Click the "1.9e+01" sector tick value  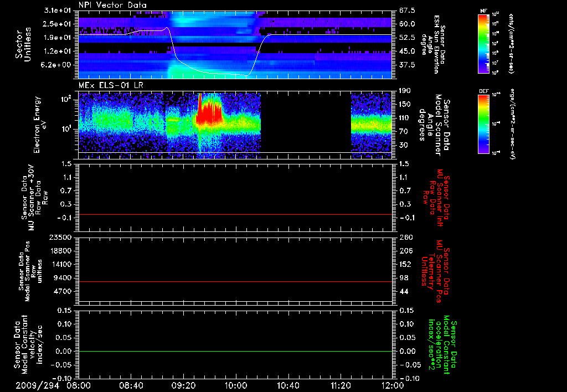tap(59, 38)
